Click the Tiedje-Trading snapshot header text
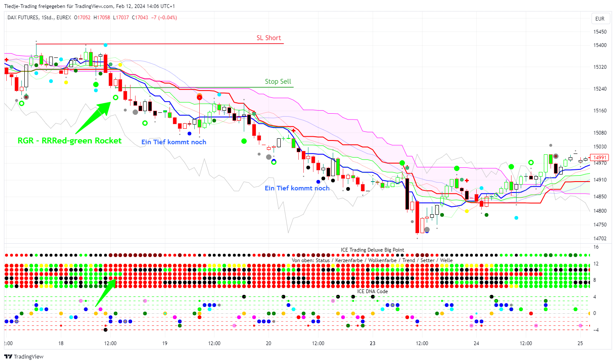Image resolution: width=616 pixels, height=364 pixels. pos(89,6)
